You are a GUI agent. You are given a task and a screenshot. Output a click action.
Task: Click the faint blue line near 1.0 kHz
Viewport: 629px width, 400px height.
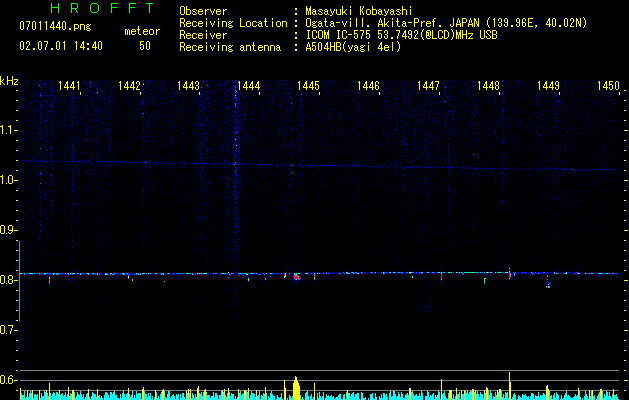click(319, 165)
